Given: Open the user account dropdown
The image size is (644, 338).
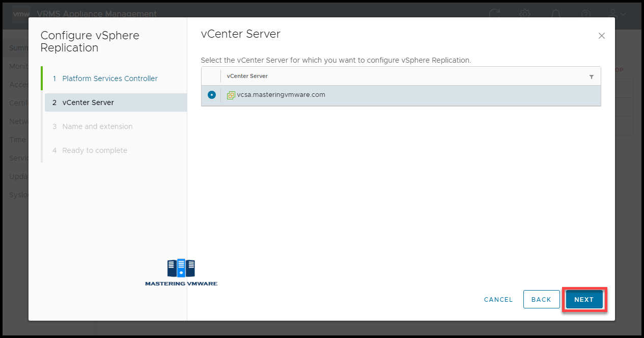Looking at the screenshot, I should coord(617,14).
